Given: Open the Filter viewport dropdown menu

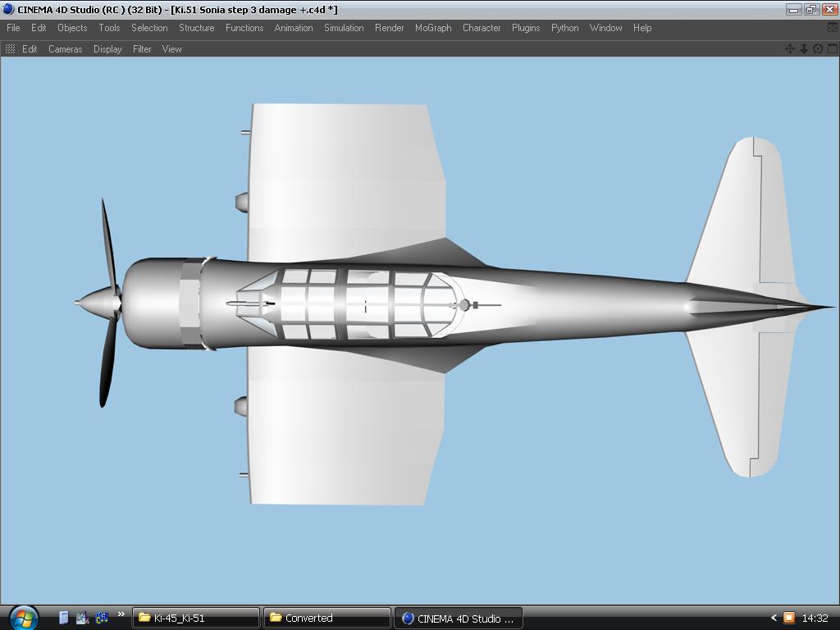Looking at the screenshot, I should click(x=142, y=49).
